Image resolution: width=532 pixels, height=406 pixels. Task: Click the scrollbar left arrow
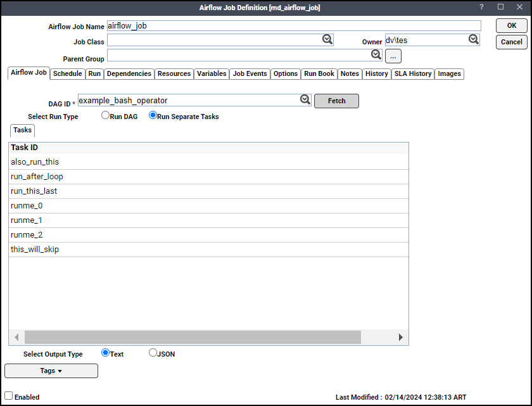click(16, 337)
